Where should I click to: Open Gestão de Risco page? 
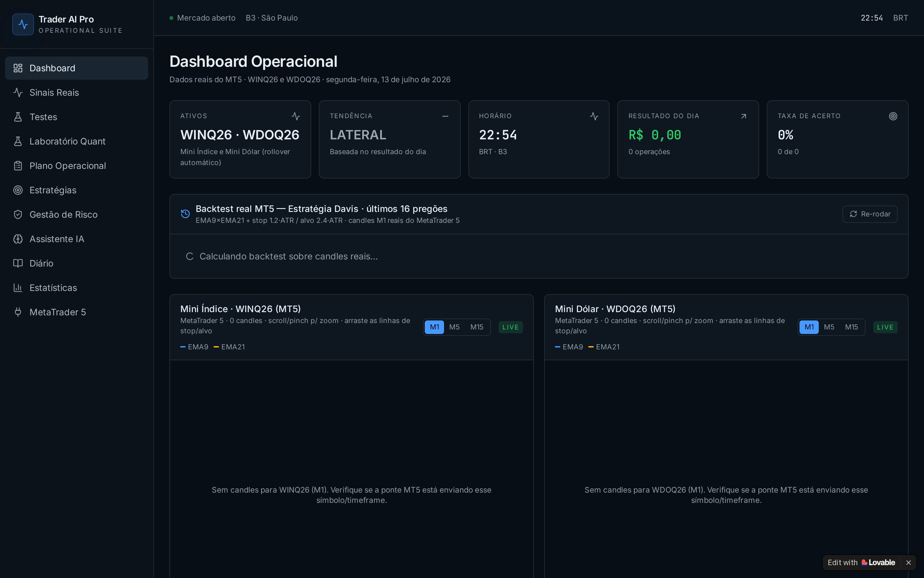[76, 215]
